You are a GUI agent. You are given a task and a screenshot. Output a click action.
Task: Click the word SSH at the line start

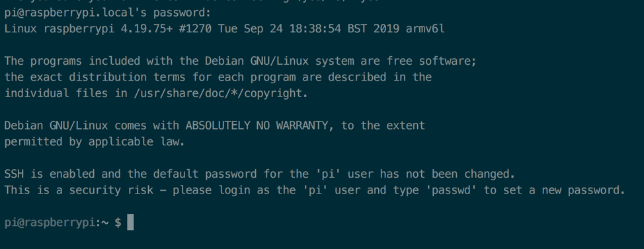click(x=14, y=174)
